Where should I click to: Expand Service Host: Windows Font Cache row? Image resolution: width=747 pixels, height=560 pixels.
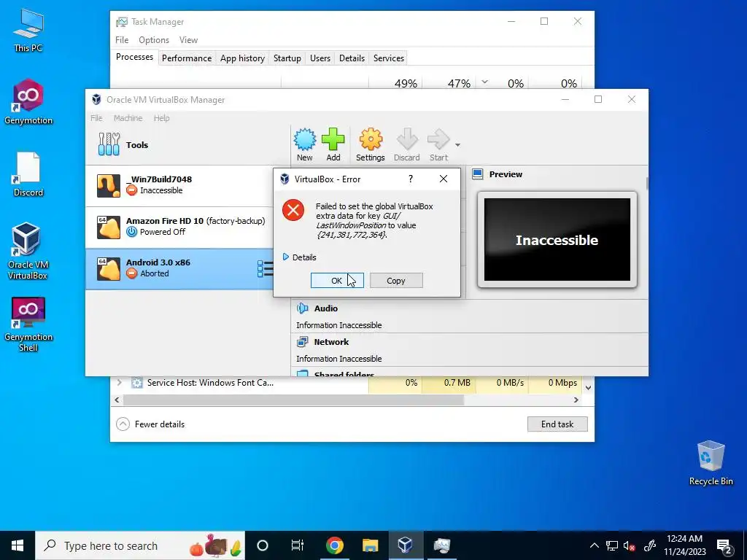[x=120, y=382]
